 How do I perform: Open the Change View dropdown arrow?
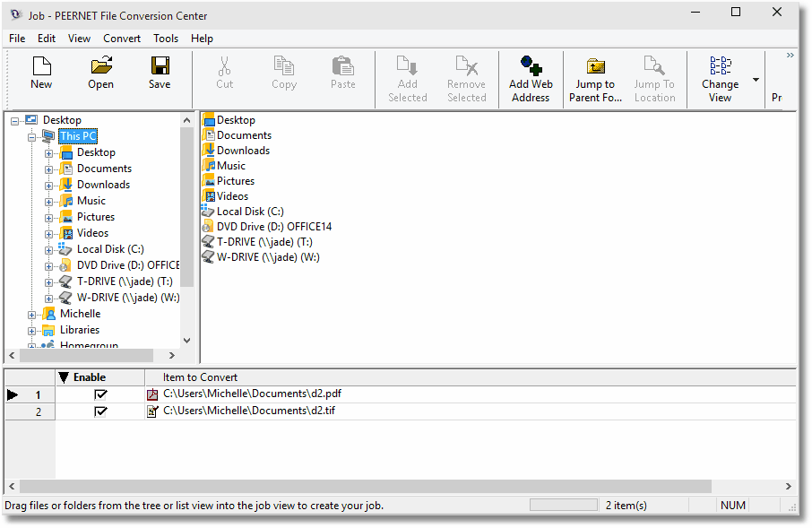tap(756, 80)
